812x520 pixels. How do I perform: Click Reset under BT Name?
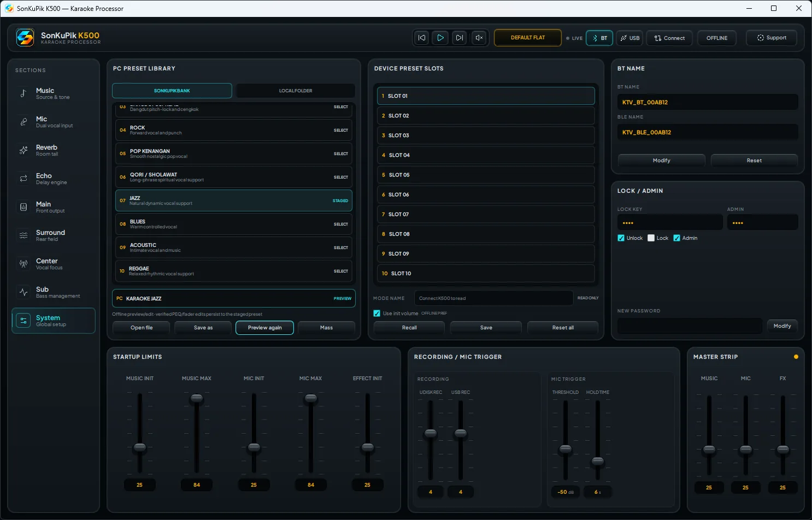(x=754, y=161)
